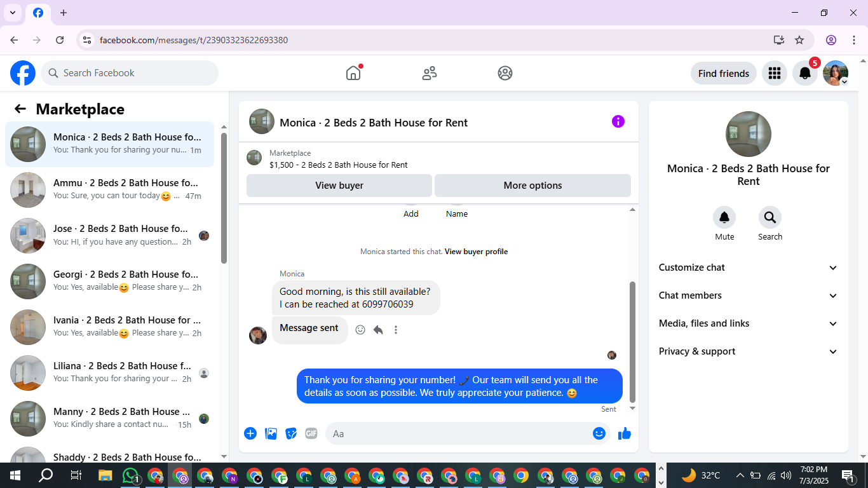Open Manny conversation in list
Viewport: 868px width, 488px height.
point(109,419)
